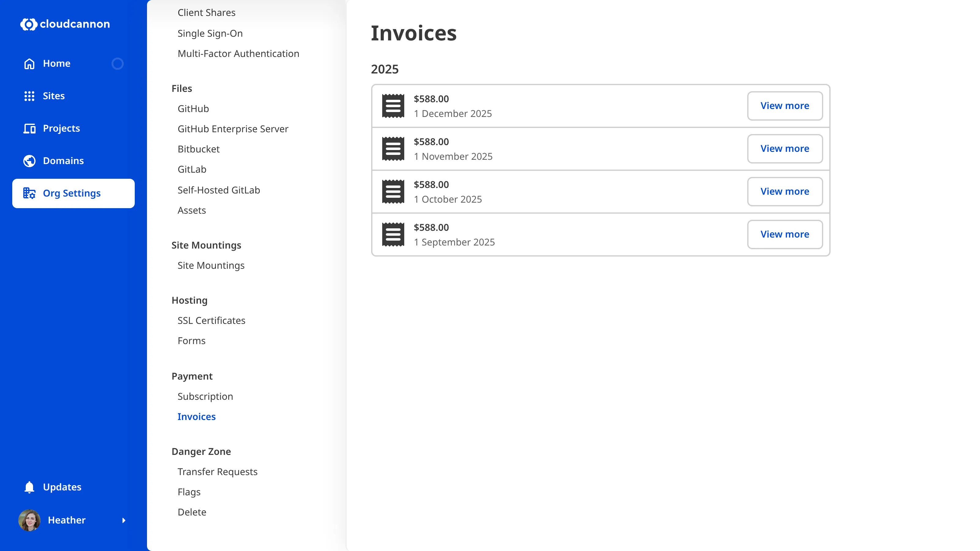Click Heather's profile avatar
980x551 pixels.
coord(29,520)
